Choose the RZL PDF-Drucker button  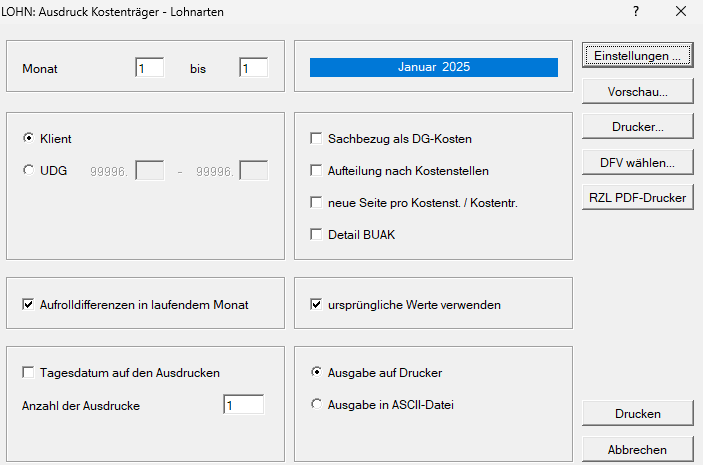637,198
